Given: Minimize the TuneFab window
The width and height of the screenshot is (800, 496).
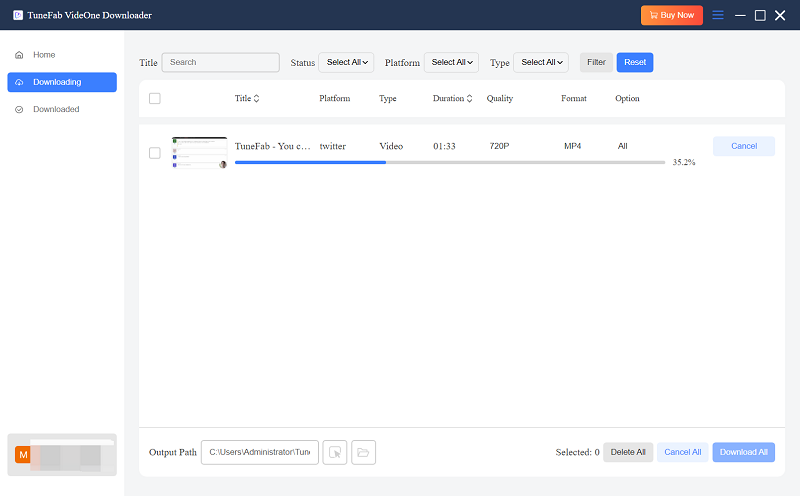Looking at the screenshot, I should click(740, 15).
